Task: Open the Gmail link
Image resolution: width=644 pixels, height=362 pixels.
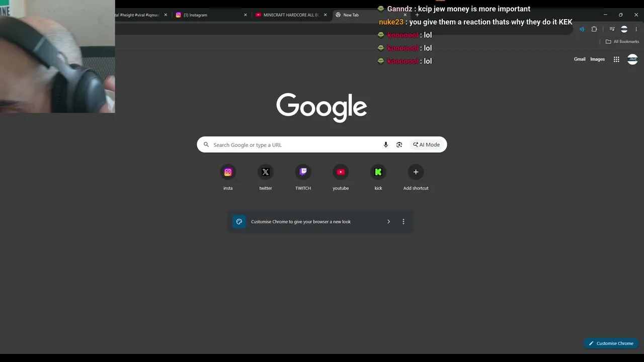Action: (580, 59)
